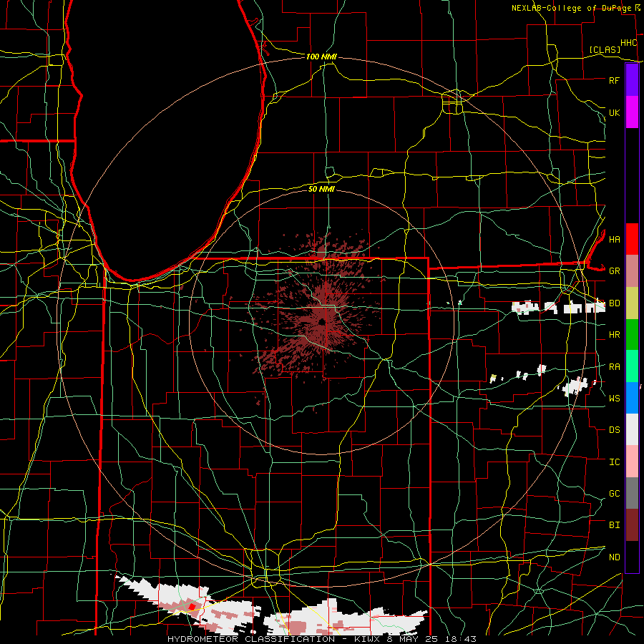Click the dark red BI legend swatch
Image resolution: width=644 pixels, height=644 pixels.
coord(632,525)
